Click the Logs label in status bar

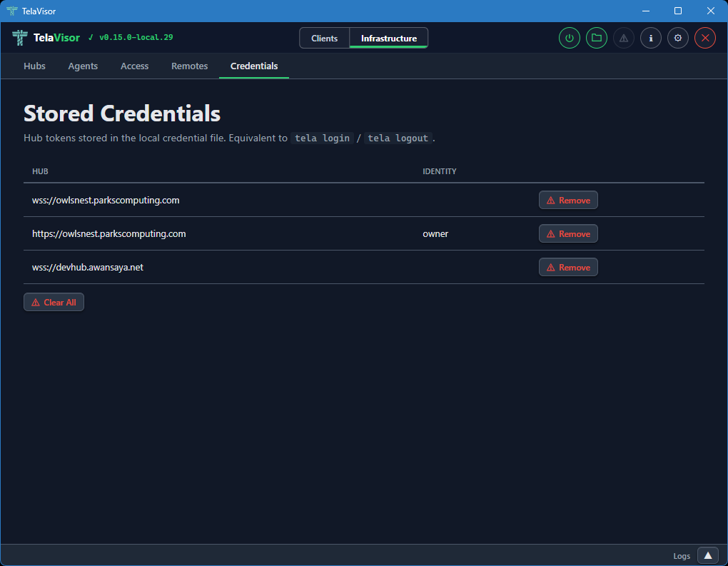681,556
